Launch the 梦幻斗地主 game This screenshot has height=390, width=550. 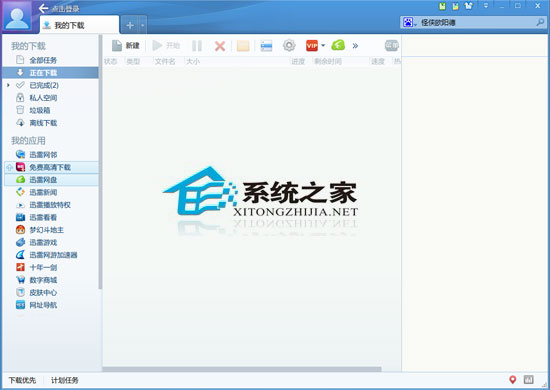tap(46, 230)
